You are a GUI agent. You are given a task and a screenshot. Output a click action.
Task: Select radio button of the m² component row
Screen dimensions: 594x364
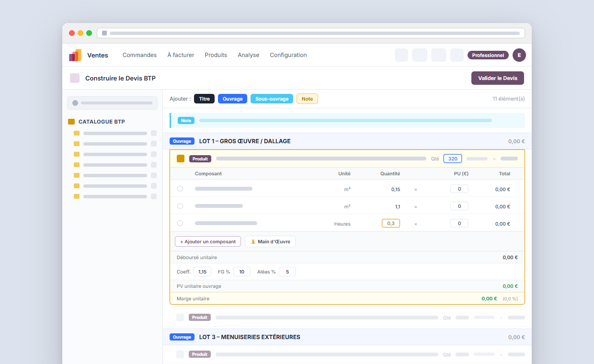click(180, 206)
